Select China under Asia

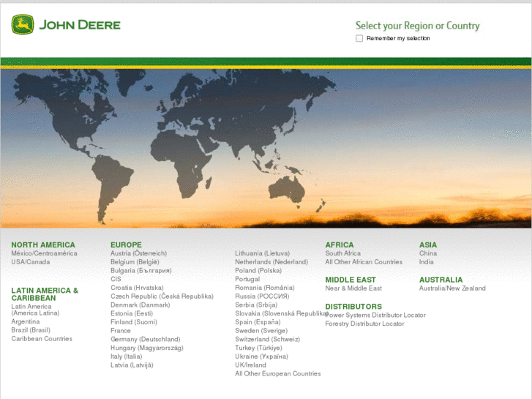tap(428, 253)
